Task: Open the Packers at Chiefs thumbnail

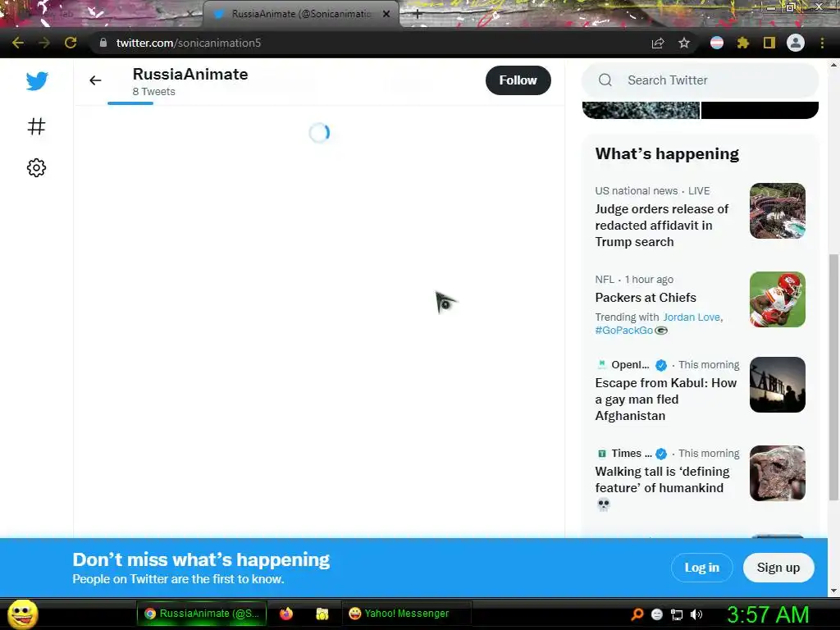Action: [x=778, y=299]
